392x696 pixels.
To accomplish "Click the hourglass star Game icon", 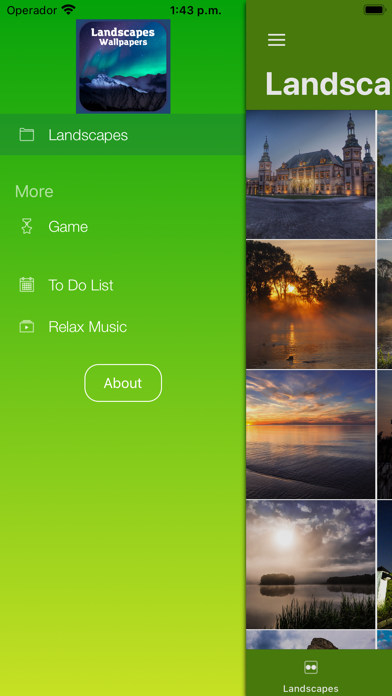I will click(x=27, y=226).
